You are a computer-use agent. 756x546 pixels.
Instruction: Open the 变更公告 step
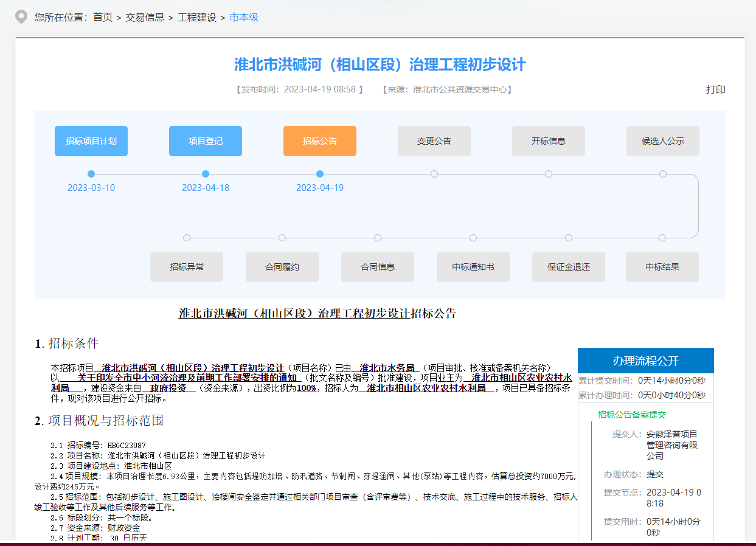(x=434, y=141)
